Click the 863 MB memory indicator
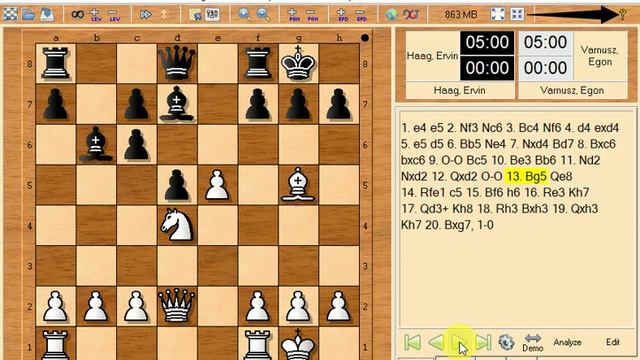The image size is (640, 360). [x=461, y=15]
